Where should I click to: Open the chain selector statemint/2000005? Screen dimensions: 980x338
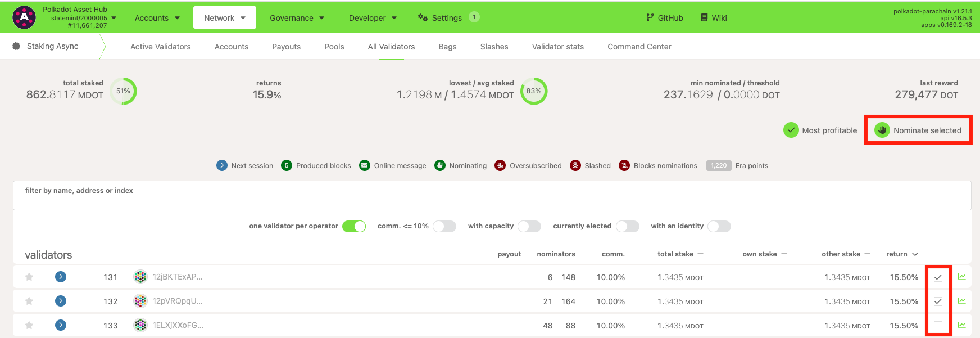tap(79, 17)
